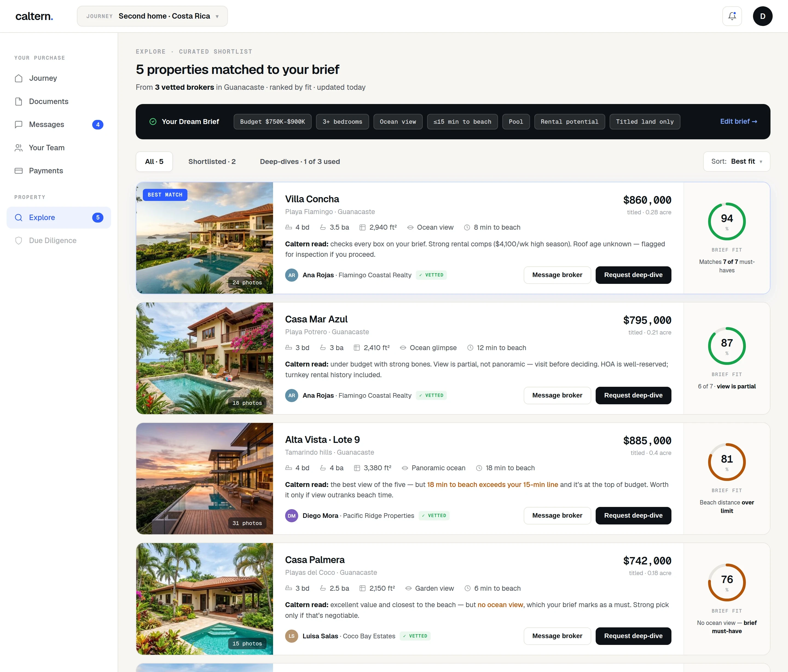Select the All · 5 tab
The width and height of the screenshot is (788, 672).
click(154, 161)
